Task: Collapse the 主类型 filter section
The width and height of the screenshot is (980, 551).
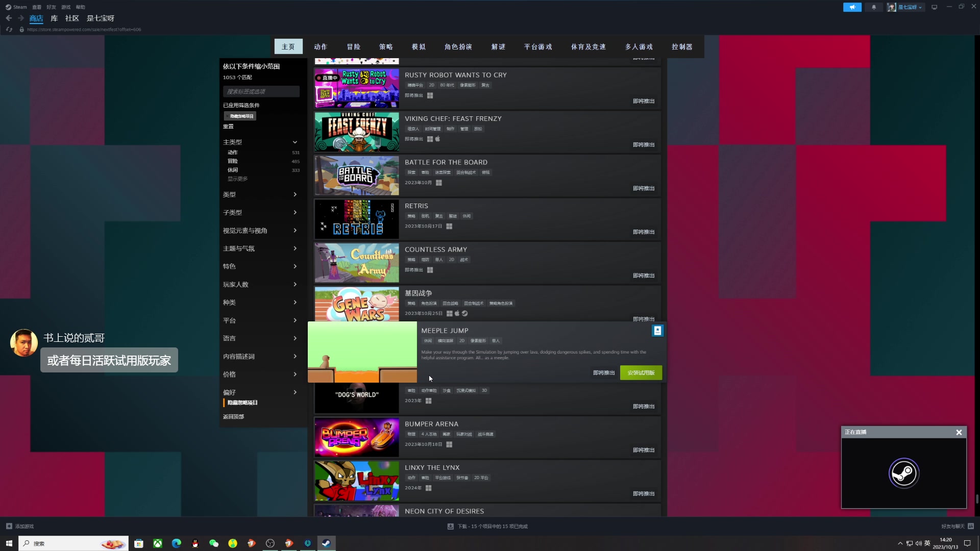Action: pyautogui.click(x=260, y=142)
